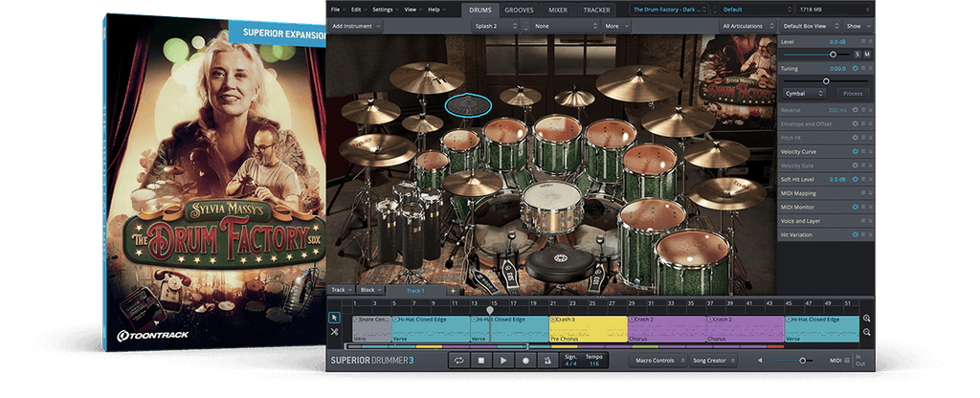Open the Song Creator panel
Screen dimensions: 980x398
(x=712, y=361)
